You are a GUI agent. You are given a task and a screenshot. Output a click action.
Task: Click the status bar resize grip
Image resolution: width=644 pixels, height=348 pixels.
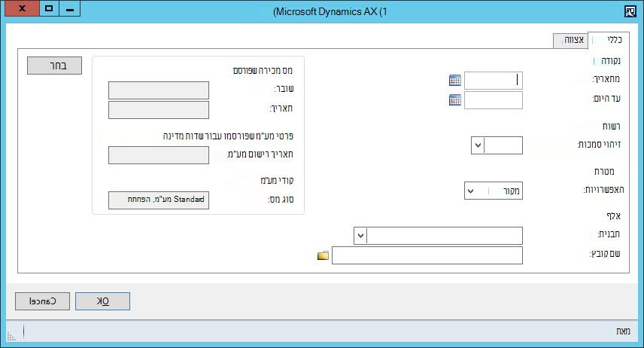(x=11, y=337)
